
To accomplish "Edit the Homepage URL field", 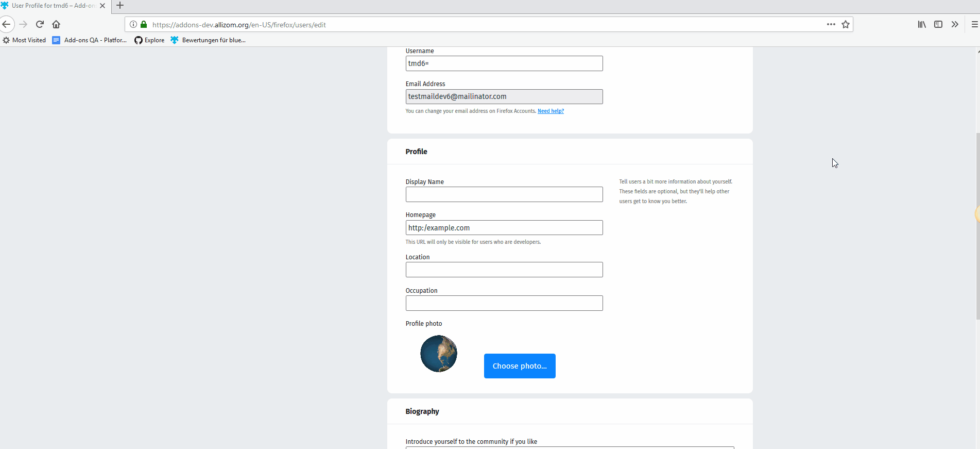I will pyautogui.click(x=504, y=228).
